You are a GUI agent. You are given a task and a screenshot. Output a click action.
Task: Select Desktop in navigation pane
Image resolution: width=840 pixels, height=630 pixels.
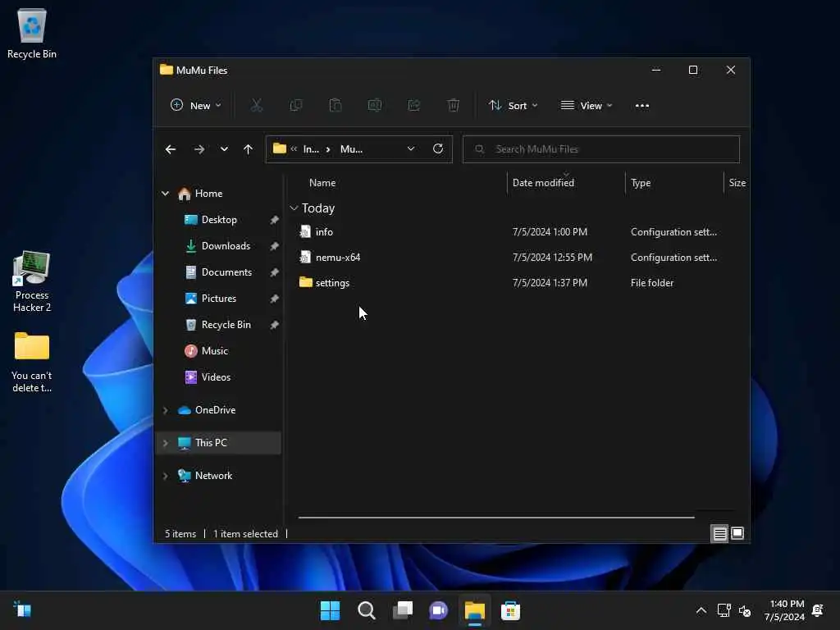(x=218, y=220)
